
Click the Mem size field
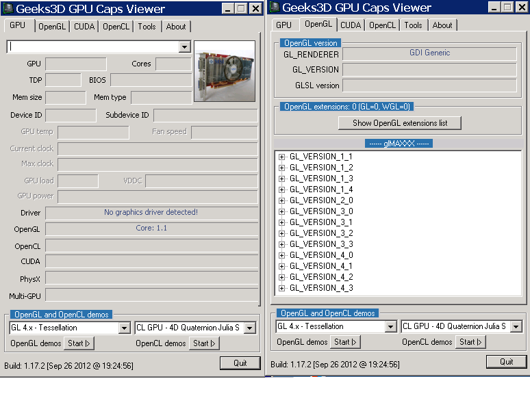tap(66, 98)
